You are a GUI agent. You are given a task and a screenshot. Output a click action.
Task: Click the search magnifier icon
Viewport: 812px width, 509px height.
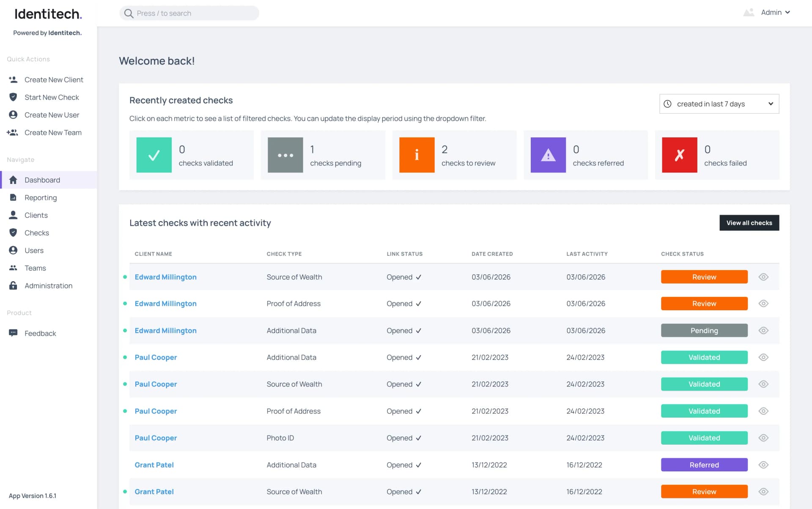point(129,13)
